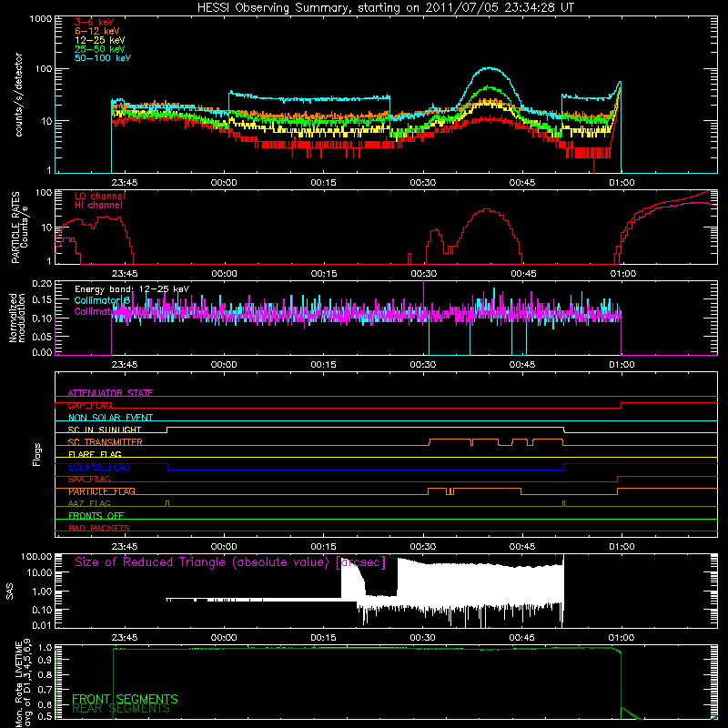
Task: Select the "6-12 keV" legend label
Action: [96, 31]
